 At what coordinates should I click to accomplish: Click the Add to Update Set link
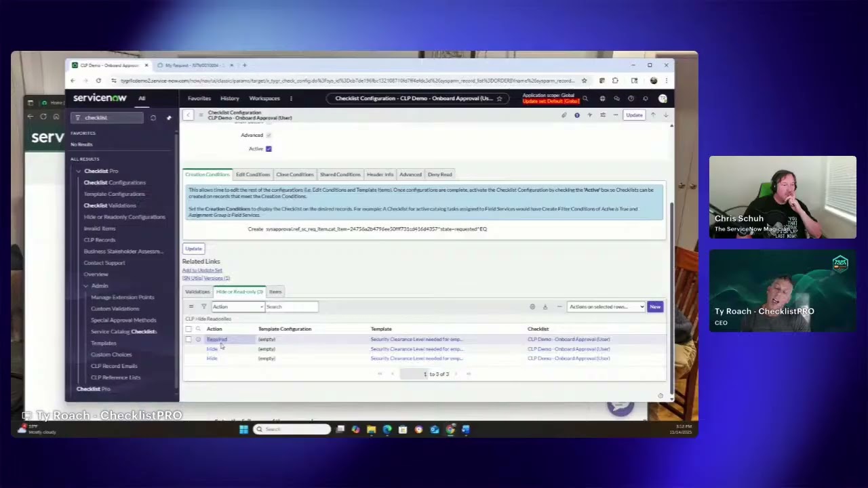(201, 270)
